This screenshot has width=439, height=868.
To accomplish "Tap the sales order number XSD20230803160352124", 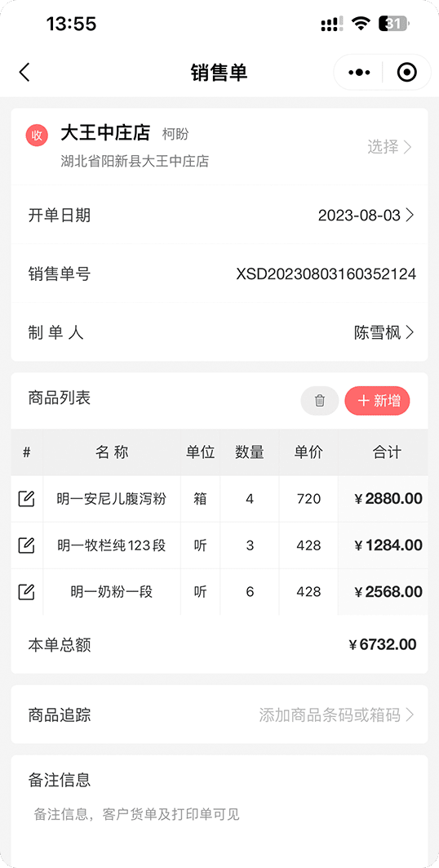I will 326,274.
